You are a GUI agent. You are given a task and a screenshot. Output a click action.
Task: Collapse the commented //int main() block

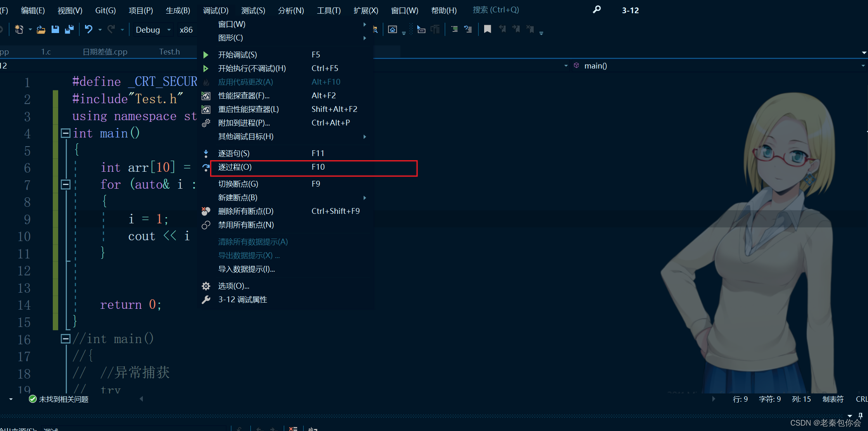pos(65,339)
